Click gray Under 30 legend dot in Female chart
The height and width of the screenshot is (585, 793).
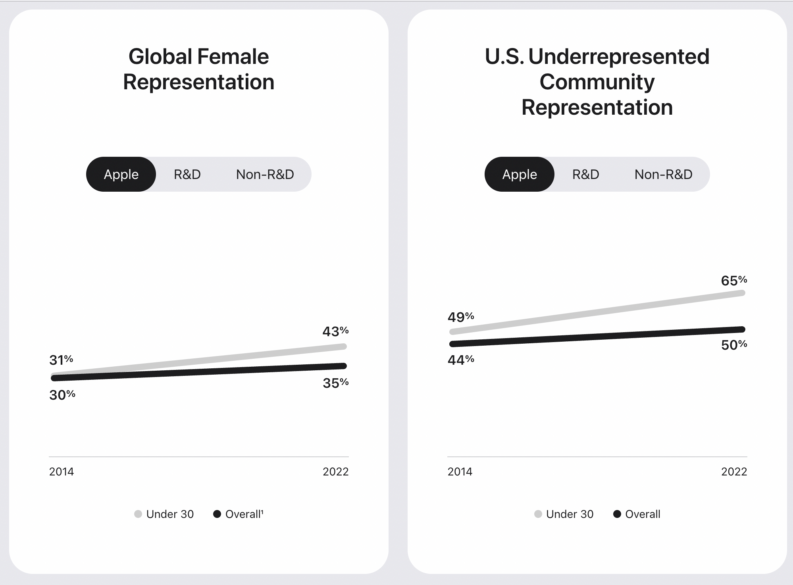coord(138,514)
